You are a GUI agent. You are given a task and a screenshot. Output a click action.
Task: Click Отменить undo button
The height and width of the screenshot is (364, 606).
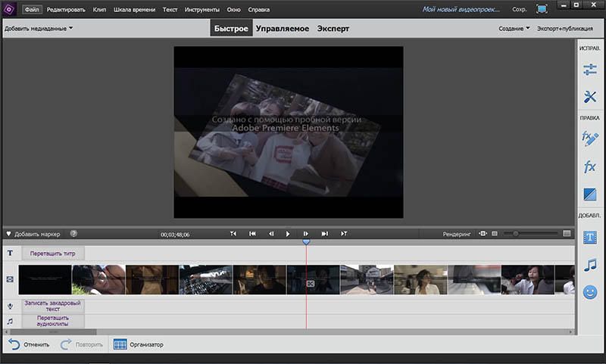(x=29, y=344)
